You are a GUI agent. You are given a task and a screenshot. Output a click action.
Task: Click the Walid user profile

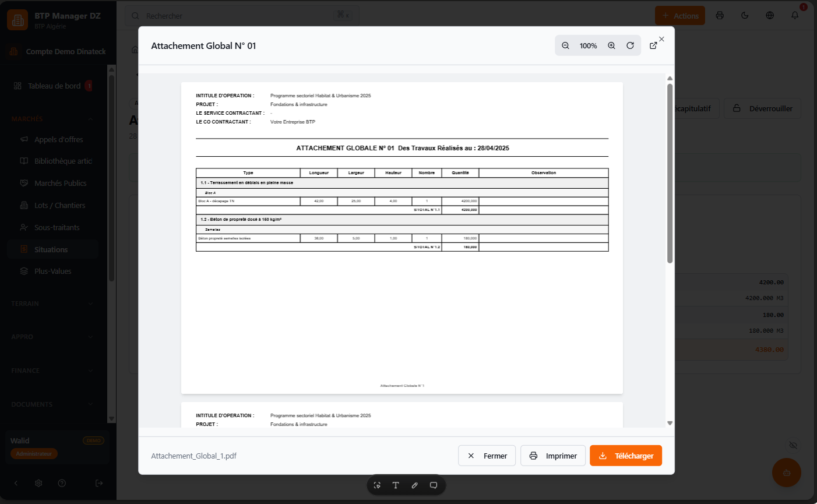[x=57, y=447]
